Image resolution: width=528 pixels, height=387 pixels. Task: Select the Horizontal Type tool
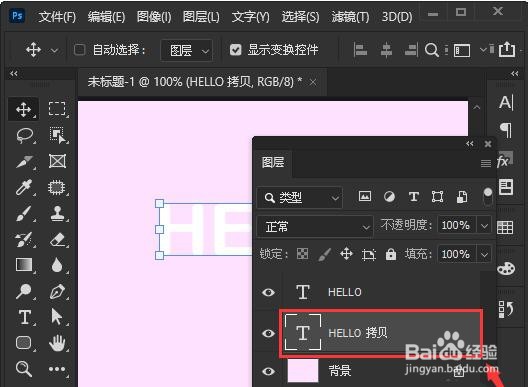coord(25,317)
